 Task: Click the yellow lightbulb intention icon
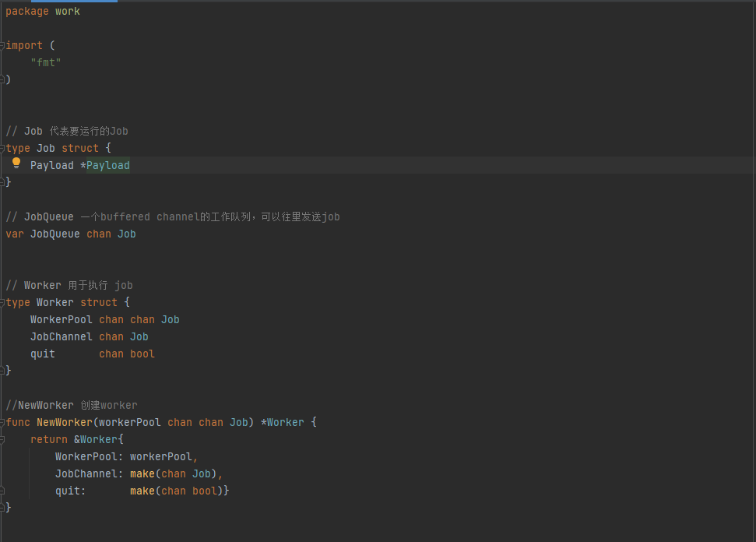click(x=16, y=164)
